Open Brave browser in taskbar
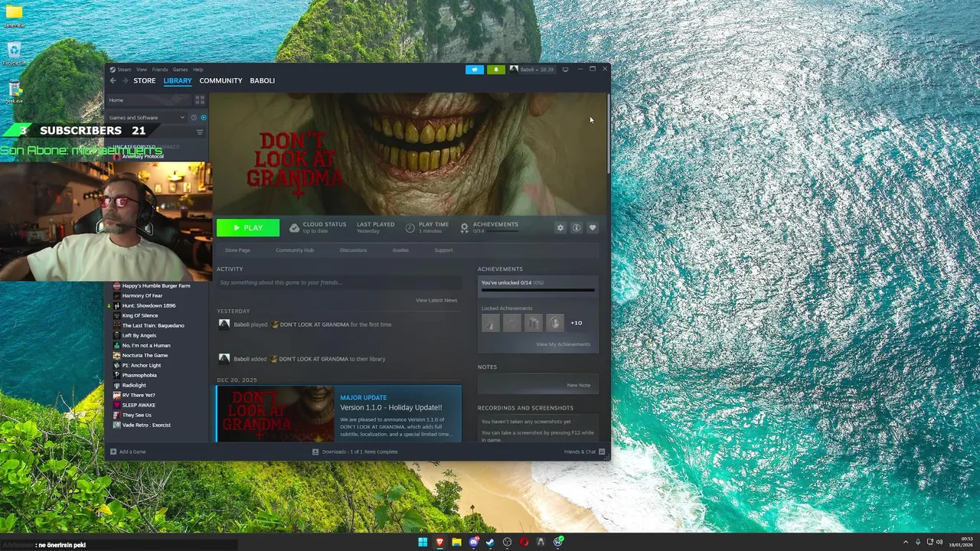Screen dimensions: 980x551 [439, 542]
